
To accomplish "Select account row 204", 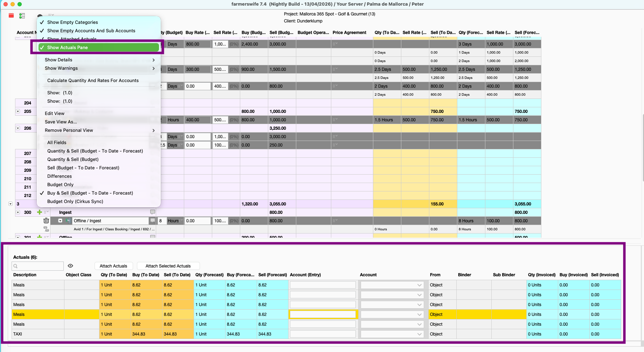I will (27, 103).
